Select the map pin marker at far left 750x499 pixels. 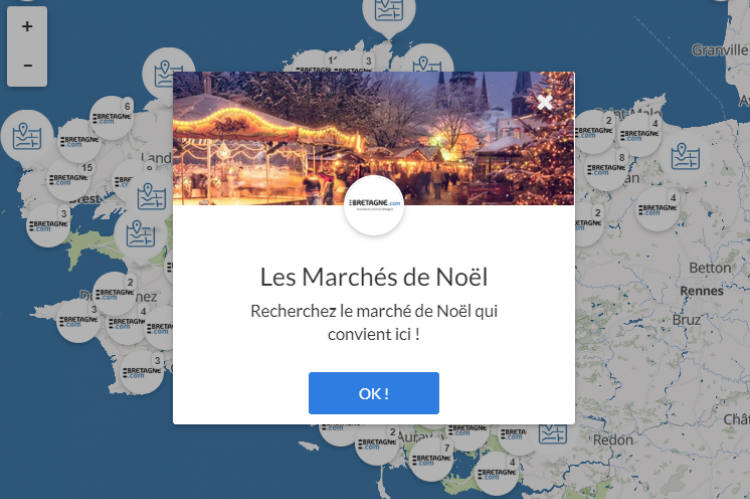(x=27, y=137)
